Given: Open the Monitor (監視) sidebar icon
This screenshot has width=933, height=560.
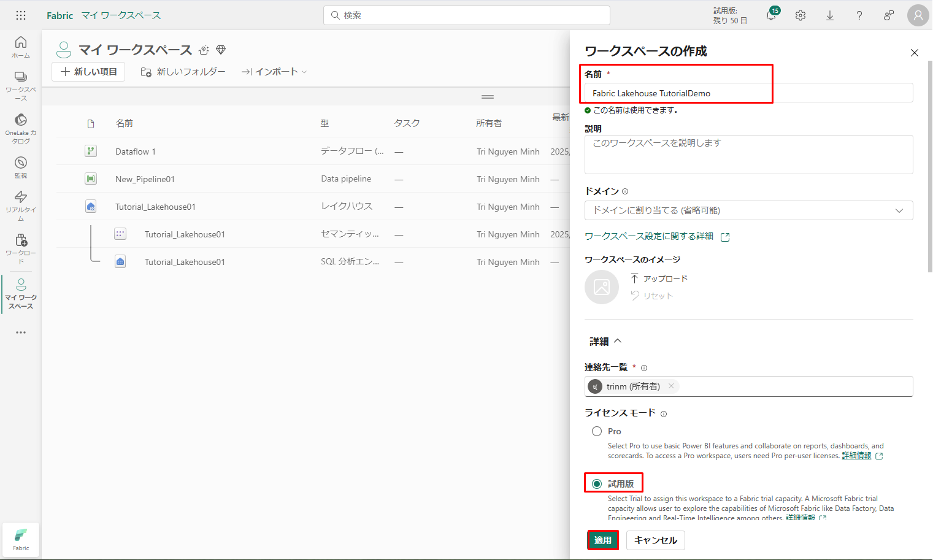Looking at the screenshot, I should coord(21,167).
